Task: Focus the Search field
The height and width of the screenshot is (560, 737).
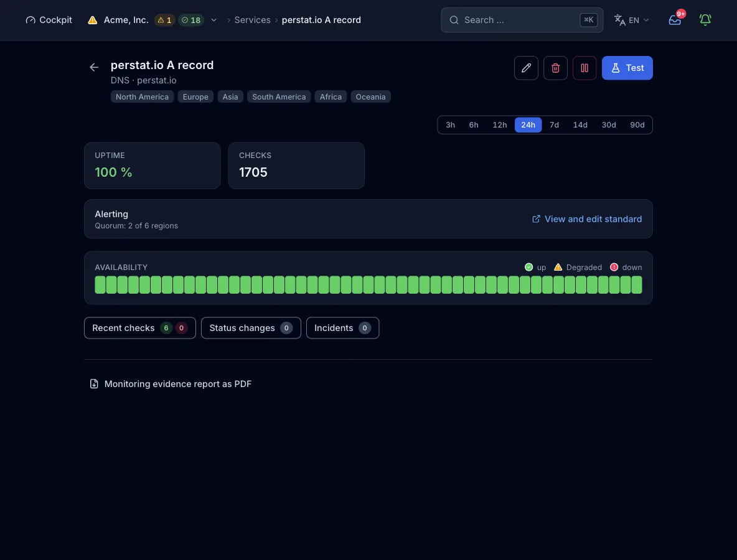Action: (x=522, y=20)
